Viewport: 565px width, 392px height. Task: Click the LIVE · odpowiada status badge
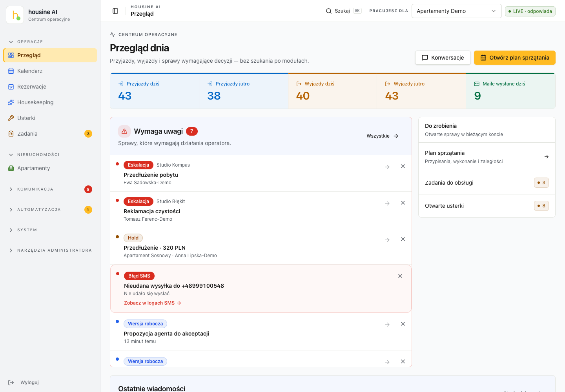click(530, 11)
